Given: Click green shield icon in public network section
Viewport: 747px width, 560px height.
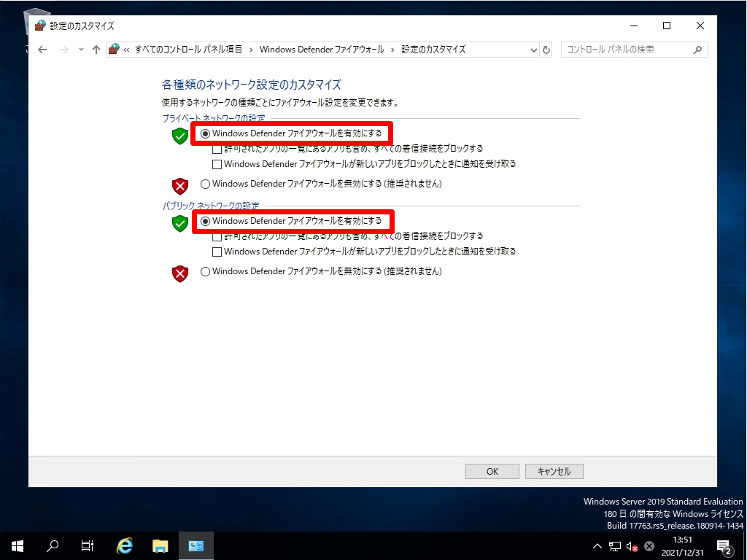Looking at the screenshot, I should 180,223.
